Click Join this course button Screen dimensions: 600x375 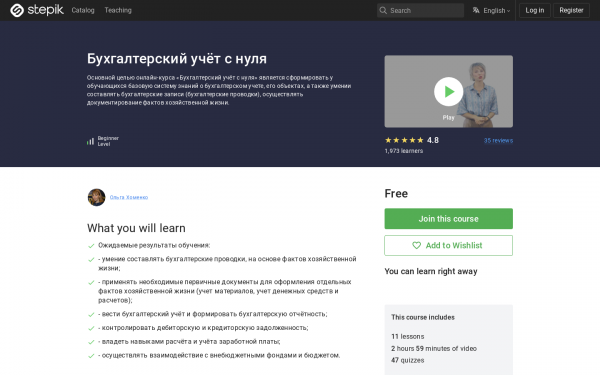point(448,218)
